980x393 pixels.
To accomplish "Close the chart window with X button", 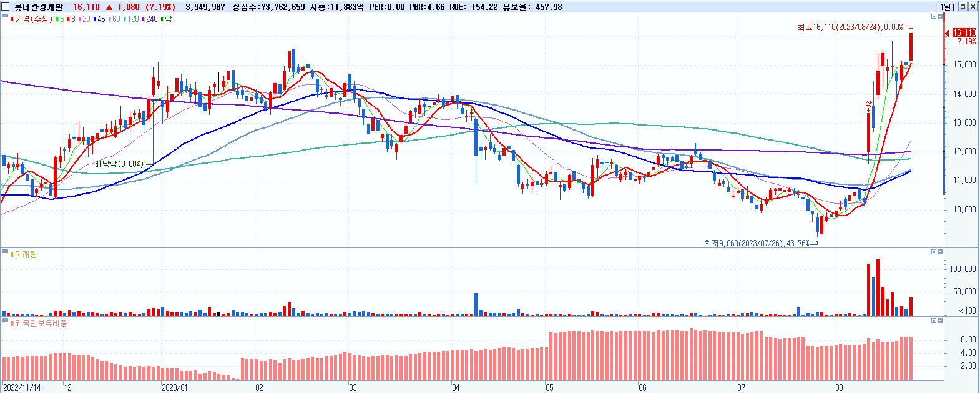I will [973, 7].
